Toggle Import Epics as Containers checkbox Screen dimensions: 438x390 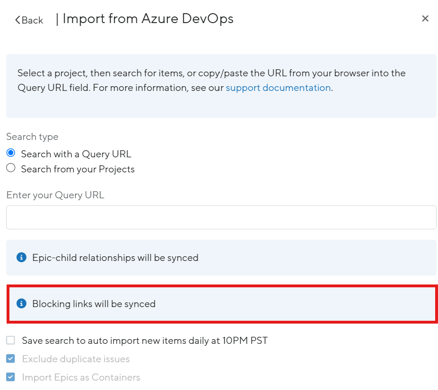tap(11, 377)
